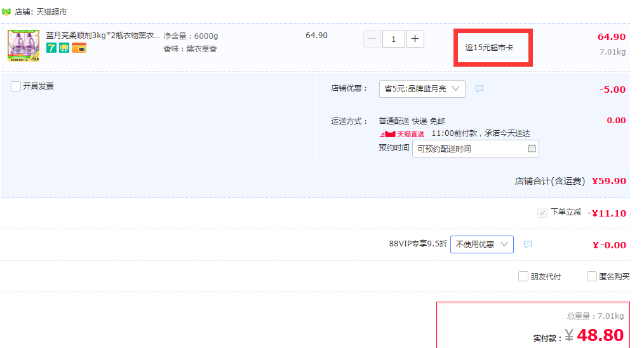
Task: Open the 天猫超市 store link
Action: [x=51, y=12]
